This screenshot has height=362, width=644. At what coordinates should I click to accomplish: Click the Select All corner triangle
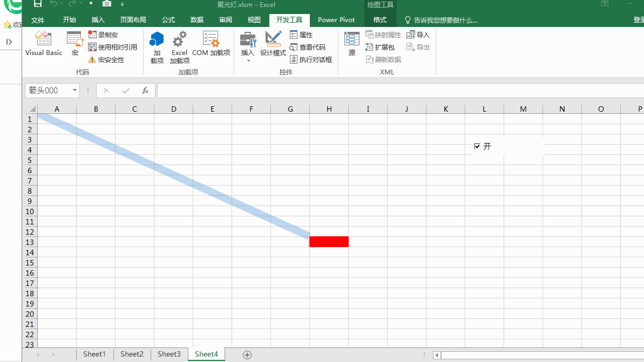click(32, 109)
